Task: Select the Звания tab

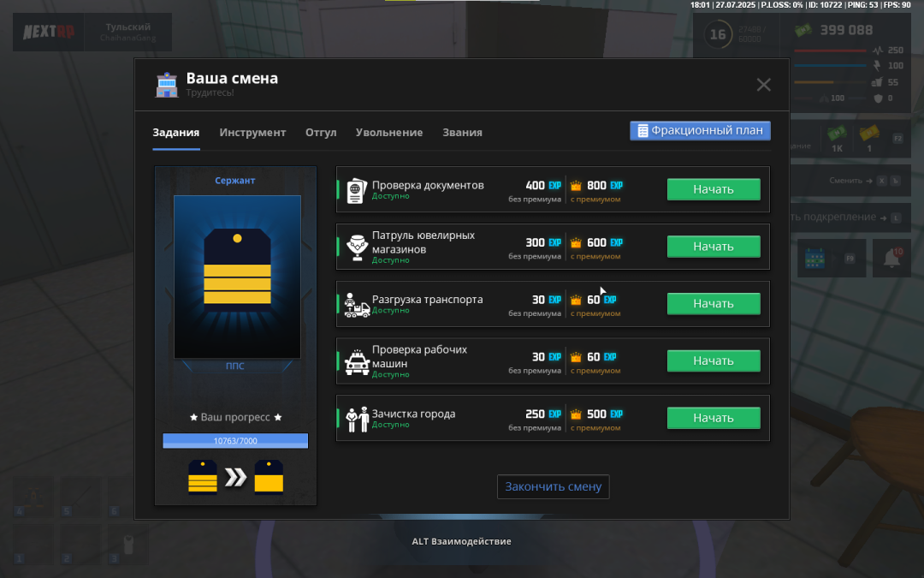Action: tap(462, 133)
